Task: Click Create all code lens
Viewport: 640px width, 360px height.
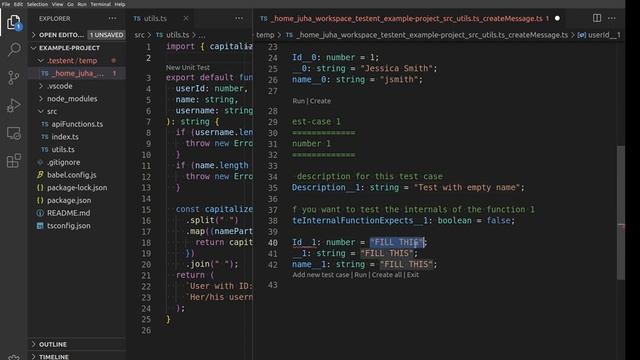Action: [387, 275]
